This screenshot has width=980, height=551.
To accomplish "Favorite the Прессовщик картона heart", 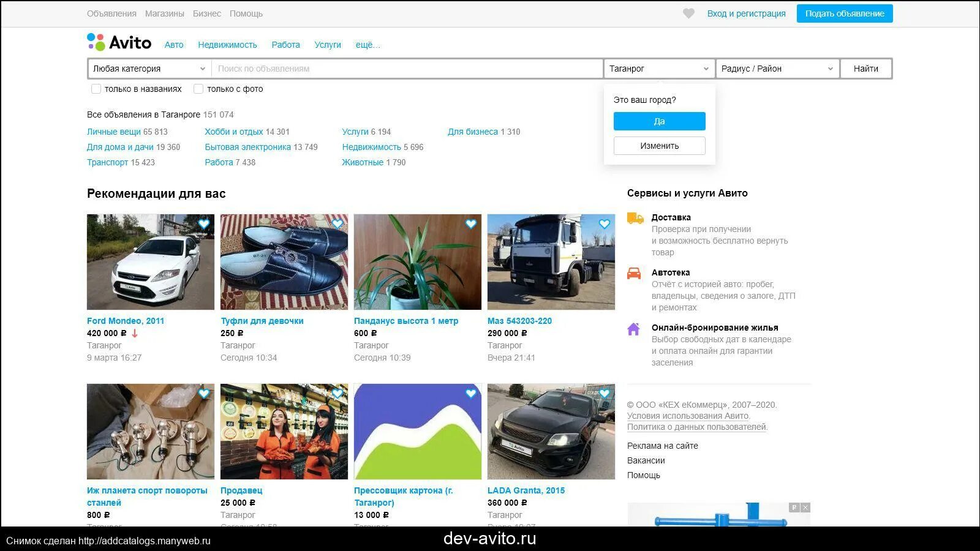I will 471,394.
